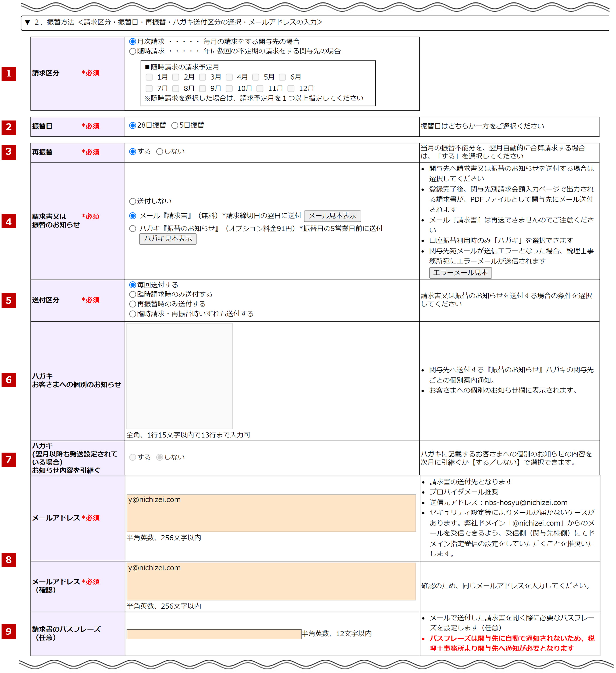Click the メールアドレス input field
Image resolution: width=616 pixels, height=673 pixels.
click(x=271, y=513)
